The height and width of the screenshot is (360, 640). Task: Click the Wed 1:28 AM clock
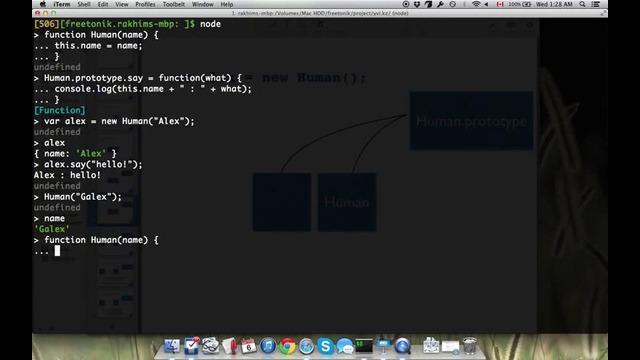(554, 4)
